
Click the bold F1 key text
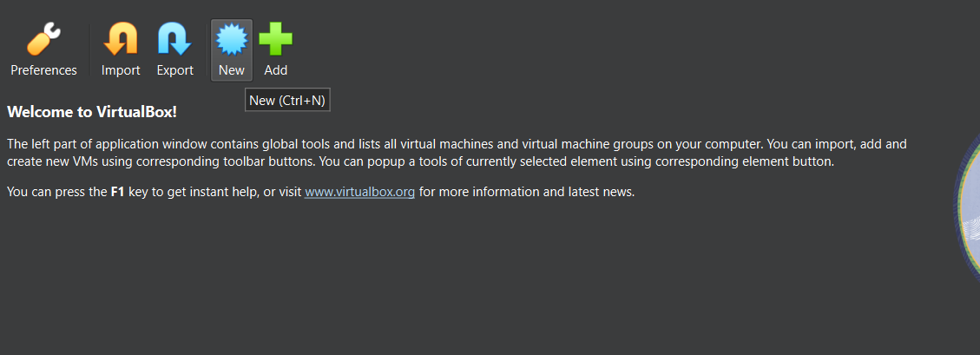(x=118, y=192)
